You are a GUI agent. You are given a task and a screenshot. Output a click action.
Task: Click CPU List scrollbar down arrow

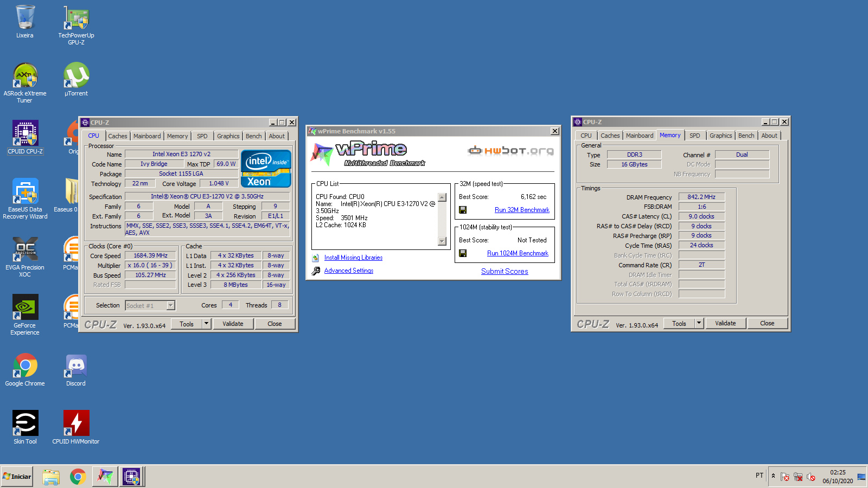click(x=442, y=241)
